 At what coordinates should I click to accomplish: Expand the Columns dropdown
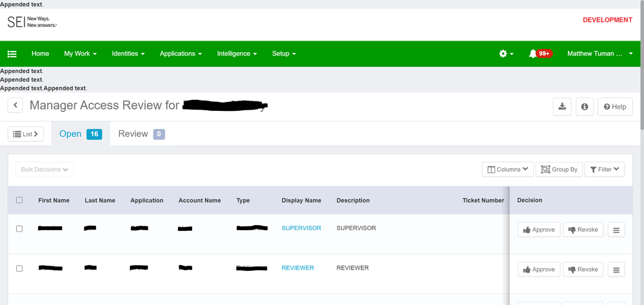(507, 170)
